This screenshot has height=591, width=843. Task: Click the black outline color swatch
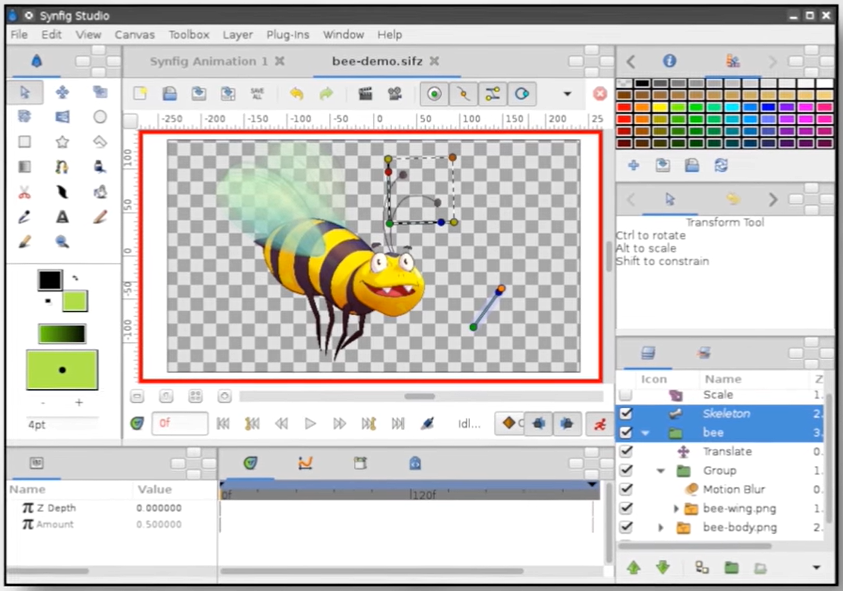tap(49, 279)
